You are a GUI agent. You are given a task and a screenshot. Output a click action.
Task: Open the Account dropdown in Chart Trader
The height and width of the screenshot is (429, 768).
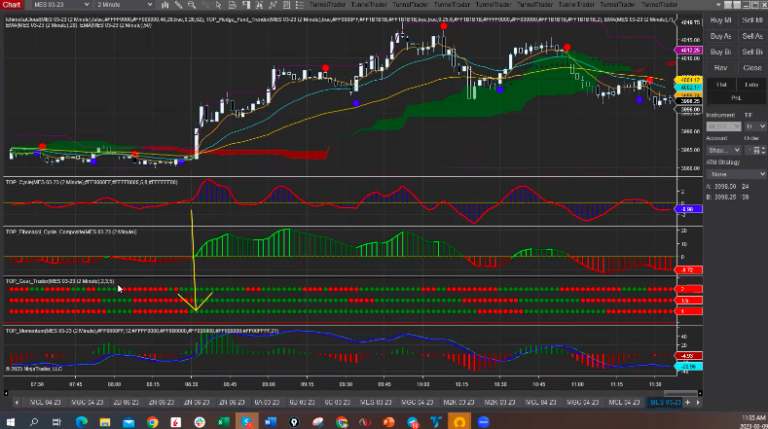(x=724, y=151)
